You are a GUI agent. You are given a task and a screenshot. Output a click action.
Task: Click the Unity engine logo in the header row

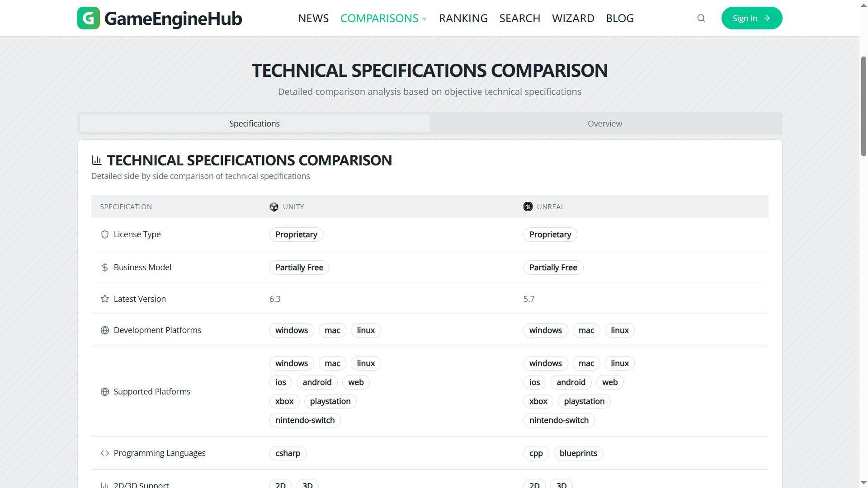(x=274, y=206)
